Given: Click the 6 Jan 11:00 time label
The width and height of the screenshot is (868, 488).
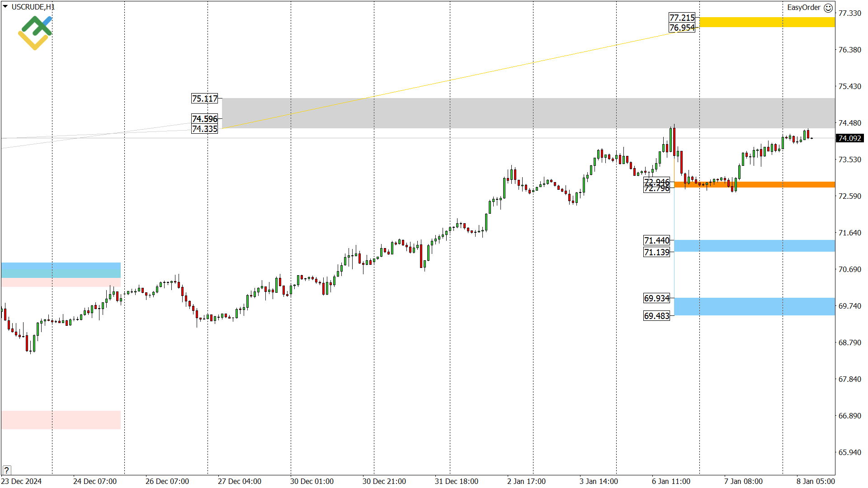Looking at the screenshot, I should (671, 481).
